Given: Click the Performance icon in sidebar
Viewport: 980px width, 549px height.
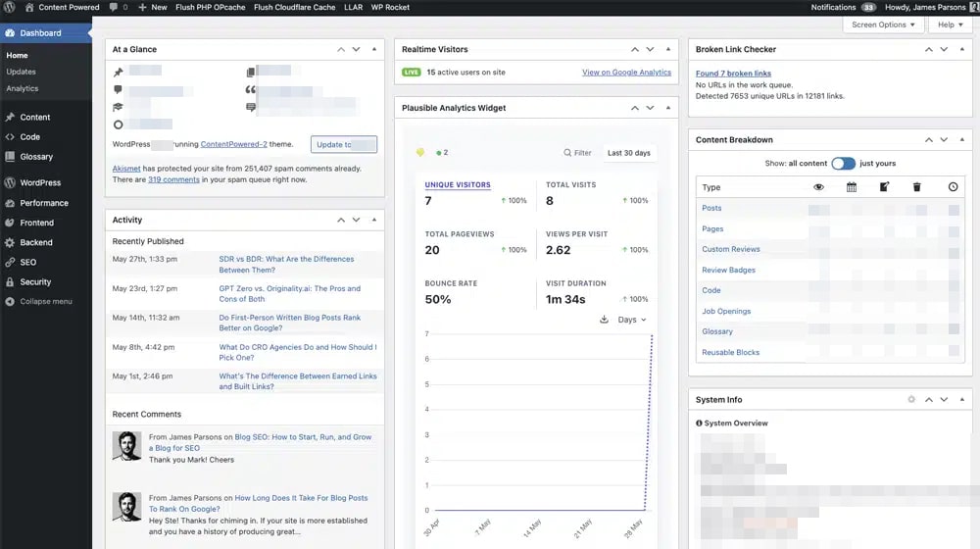Looking at the screenshot, I should (x=10, y=203).
